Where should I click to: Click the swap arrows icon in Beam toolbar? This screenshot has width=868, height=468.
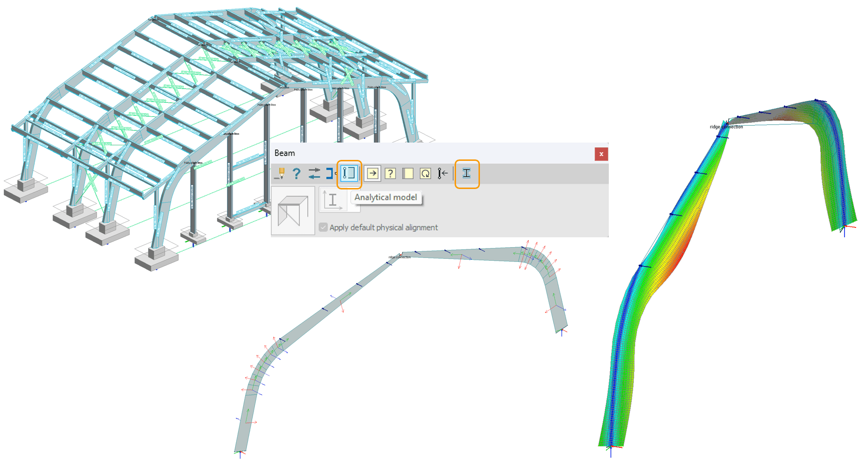click(x=314, y=174)
